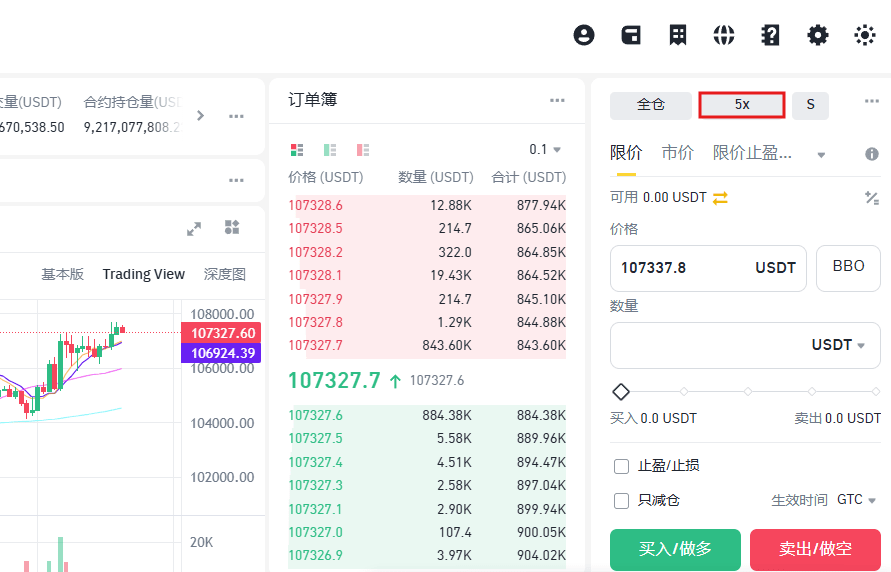Open the wallet icon in header

point(631,35)
